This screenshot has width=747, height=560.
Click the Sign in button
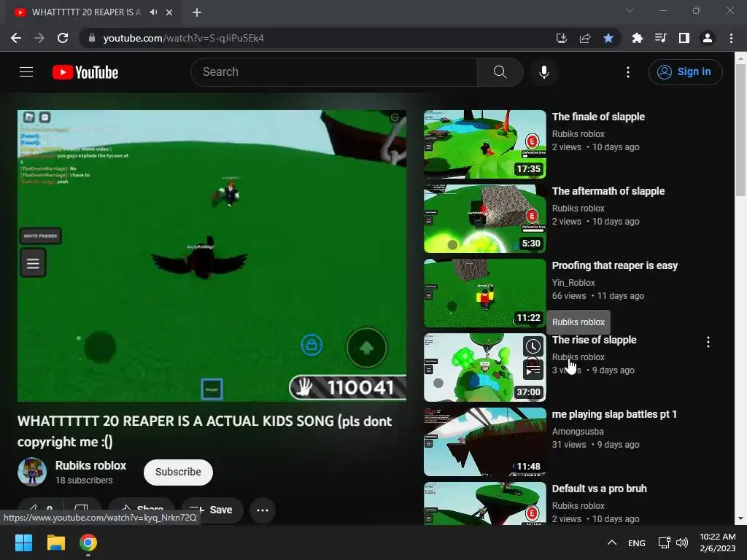685,72
